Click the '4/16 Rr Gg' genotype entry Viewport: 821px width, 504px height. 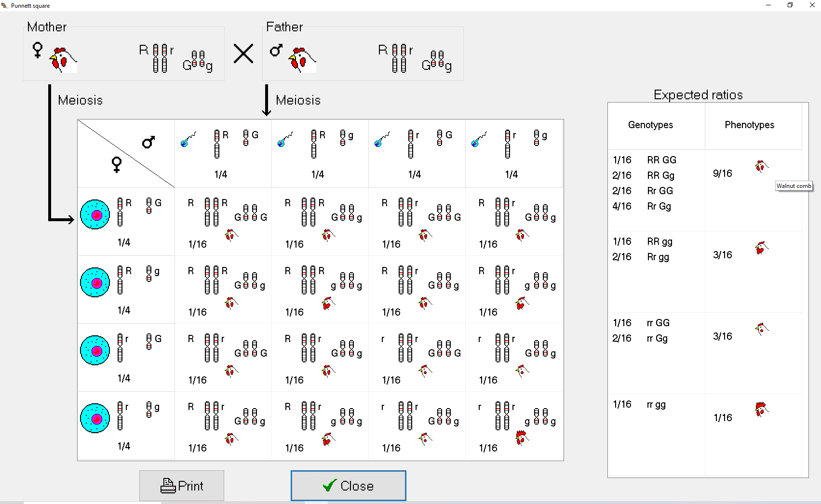pyautogui.click(x=642, y=206)
